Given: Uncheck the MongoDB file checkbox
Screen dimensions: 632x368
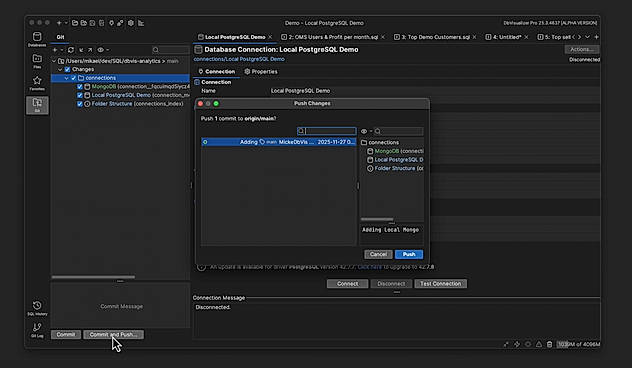Looking at the screenshot, I should point(80,87).
